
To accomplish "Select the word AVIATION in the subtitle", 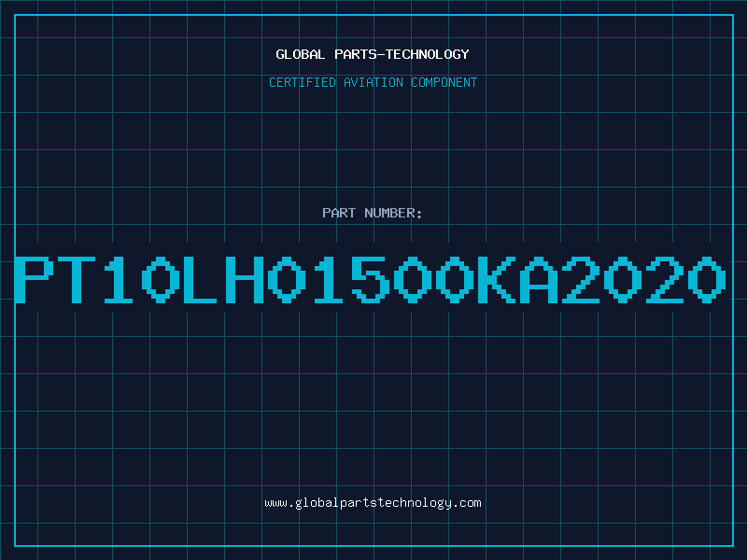I will click(373, 82).
